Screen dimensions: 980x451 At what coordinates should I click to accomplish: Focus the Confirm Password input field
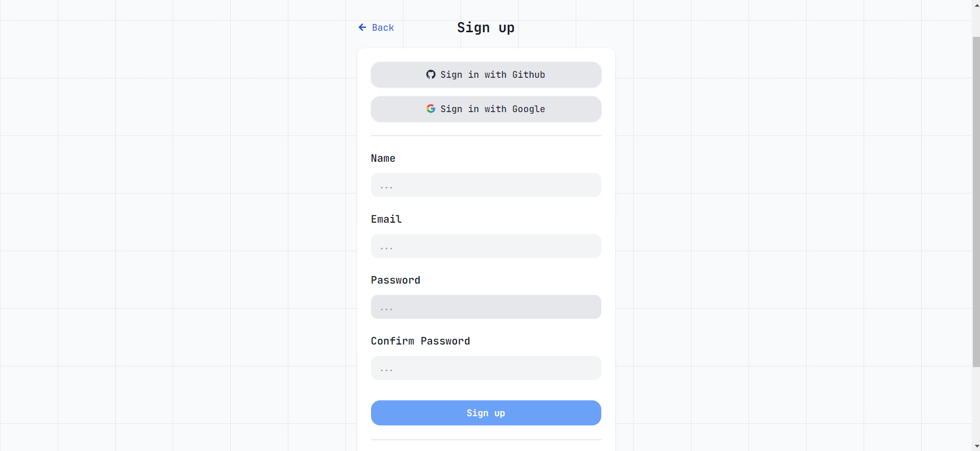[486, 368]
